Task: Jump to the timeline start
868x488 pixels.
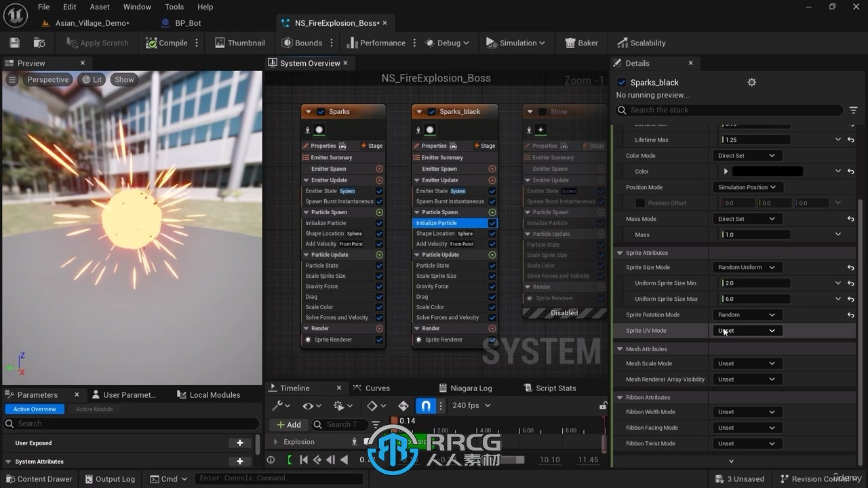Action: pyautogui.click(x=304, y=460)
